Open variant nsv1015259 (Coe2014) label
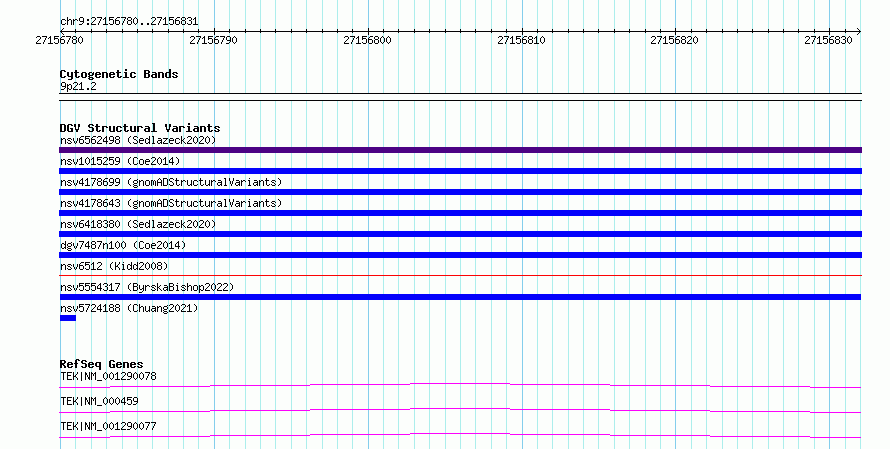 click(x=120, y=161)
